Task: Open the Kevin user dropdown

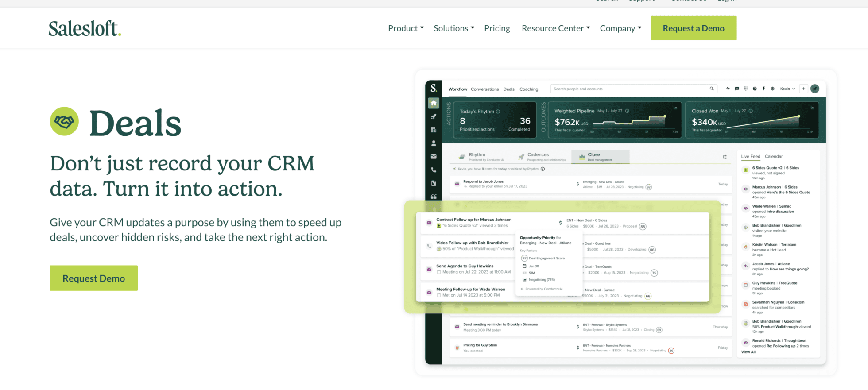Action: tap(787, 89)
